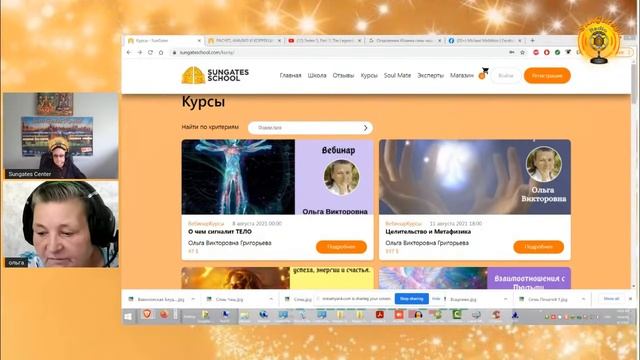Click the Целительство и Метафизика title
Image resolution: width=640 pixels, height=360 pixels.
point(428,231)
